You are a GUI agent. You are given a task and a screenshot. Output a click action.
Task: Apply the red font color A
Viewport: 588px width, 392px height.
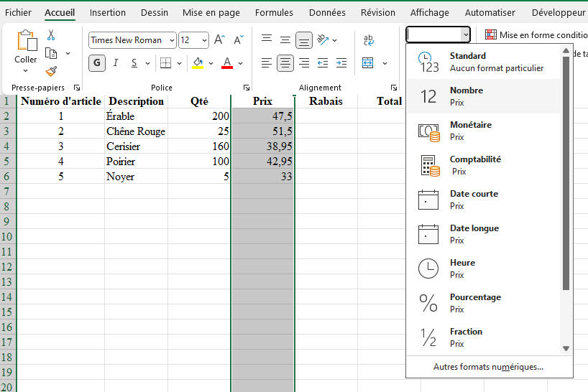pyautogui.click(x=227, y=63)
